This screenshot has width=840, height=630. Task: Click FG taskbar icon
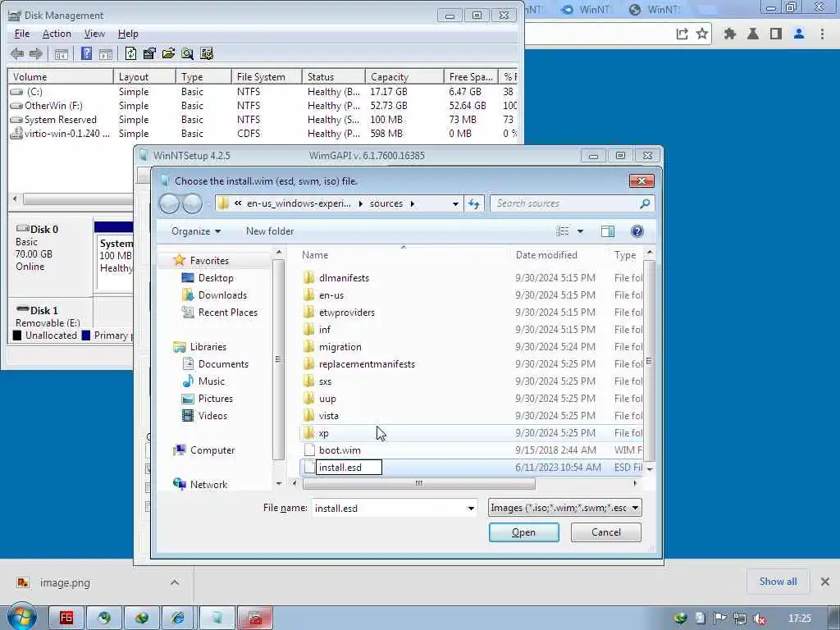(66, 618)
